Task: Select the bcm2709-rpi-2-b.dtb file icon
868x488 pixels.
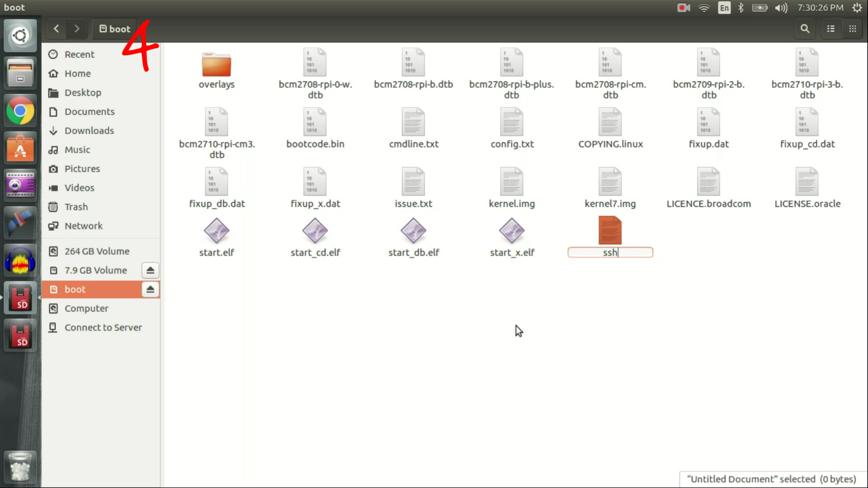Action: [x=709, y=63]
